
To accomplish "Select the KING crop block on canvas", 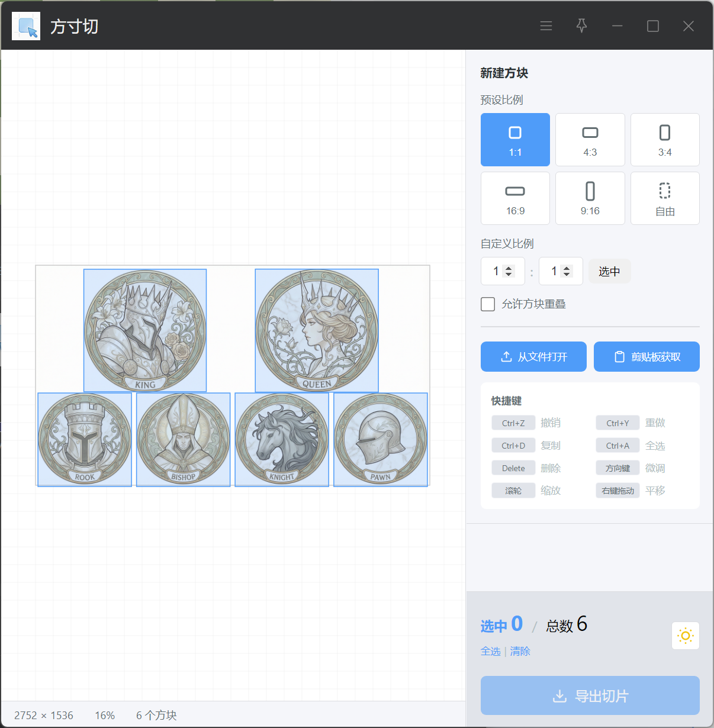I will (145, 330).
